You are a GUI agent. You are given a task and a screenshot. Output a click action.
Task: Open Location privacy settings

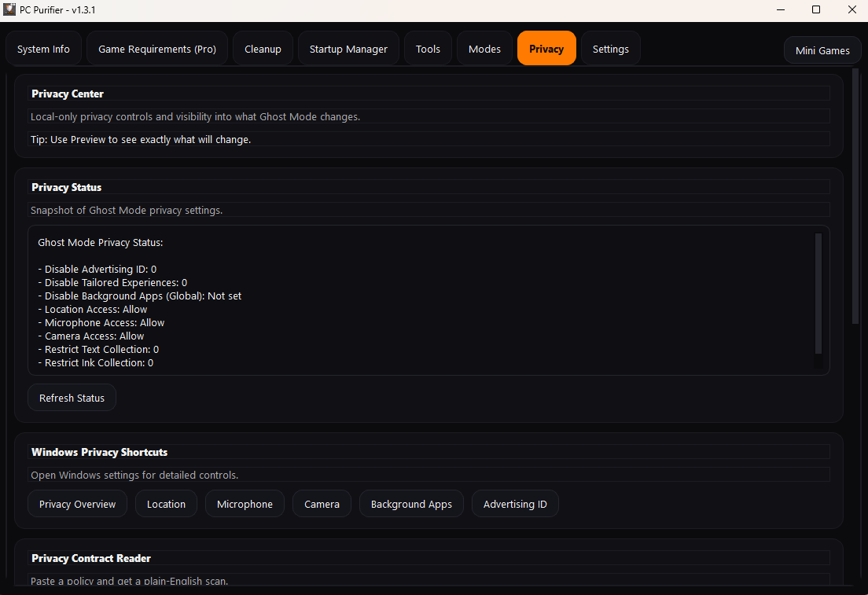coord(166,504)
